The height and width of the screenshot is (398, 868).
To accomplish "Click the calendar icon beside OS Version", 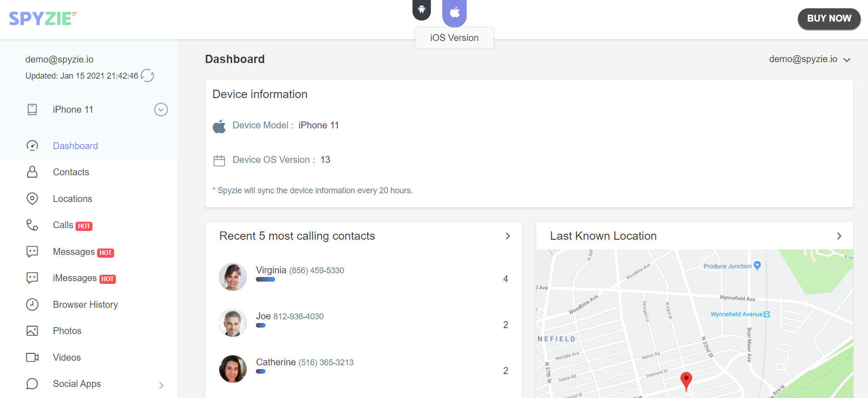I will (220, 161).
